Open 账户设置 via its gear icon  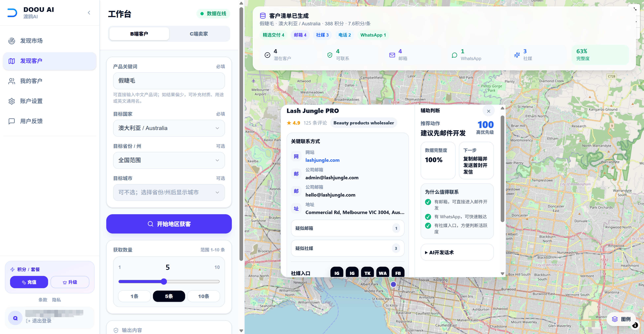point(12,101)
